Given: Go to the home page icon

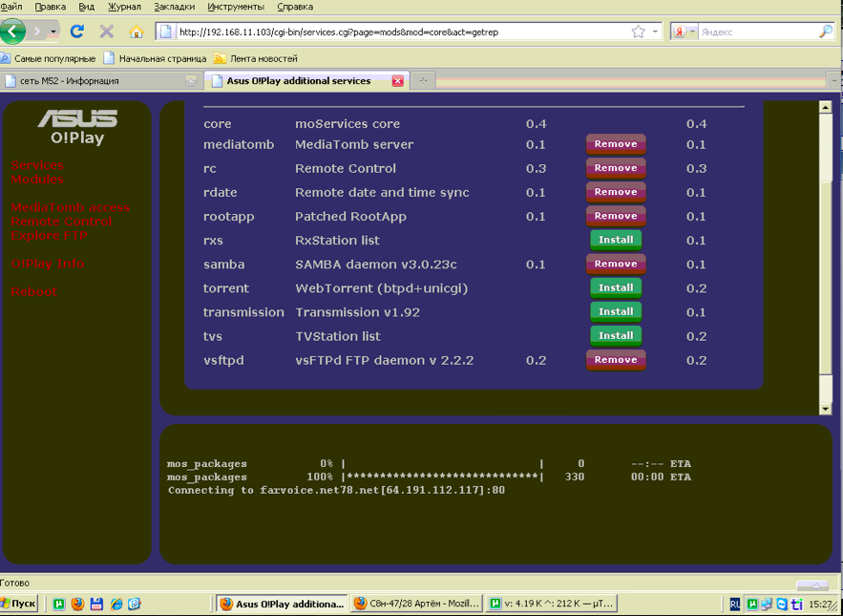Looking at the screenshot, I should 137,32.
